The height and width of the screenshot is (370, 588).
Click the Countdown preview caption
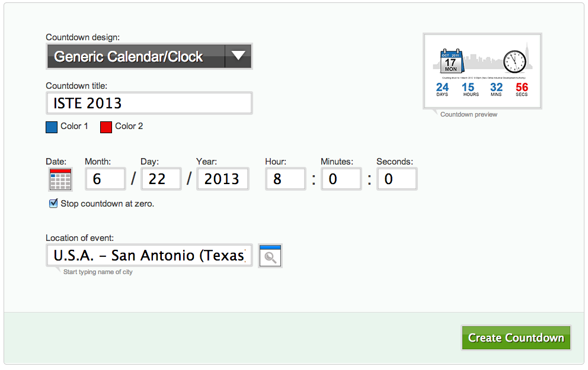click(469, 115)
